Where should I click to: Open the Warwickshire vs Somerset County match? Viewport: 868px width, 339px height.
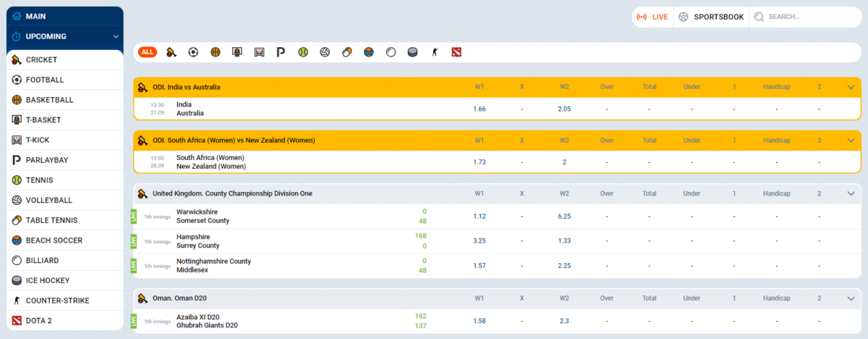(x=203, y=217)
